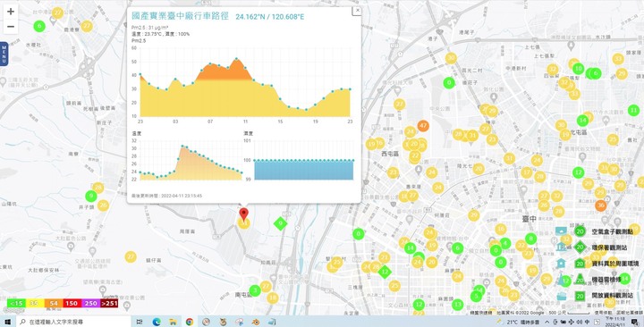This screenshot has height=327, width=644.
Task: Close the station info popup
Action: point(357,11)
